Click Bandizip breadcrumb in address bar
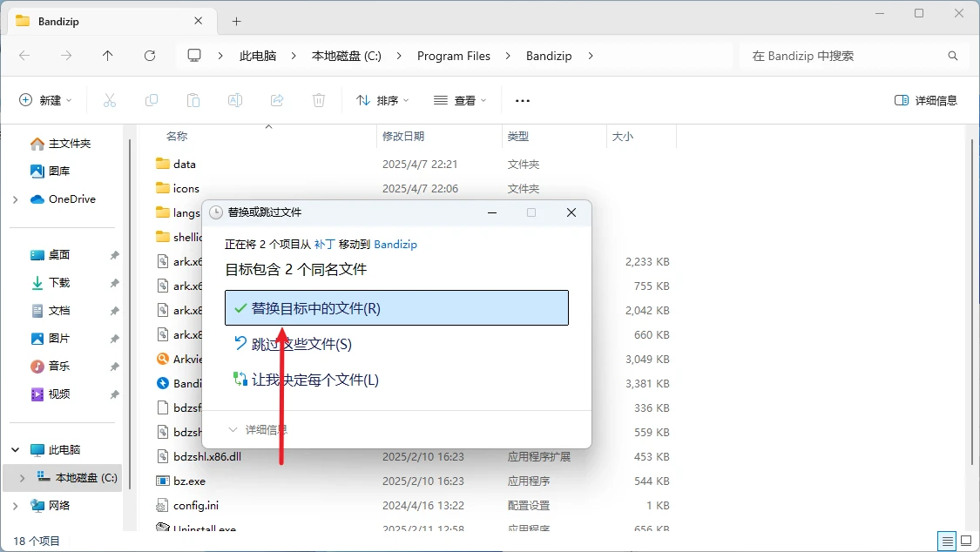This screenshot has width=980, height=552. (x=549, y=56)
